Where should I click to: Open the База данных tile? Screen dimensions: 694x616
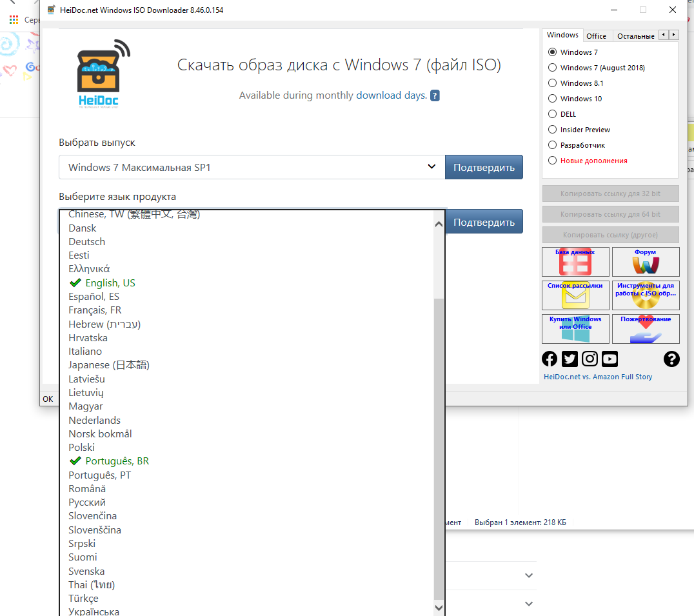575,262
